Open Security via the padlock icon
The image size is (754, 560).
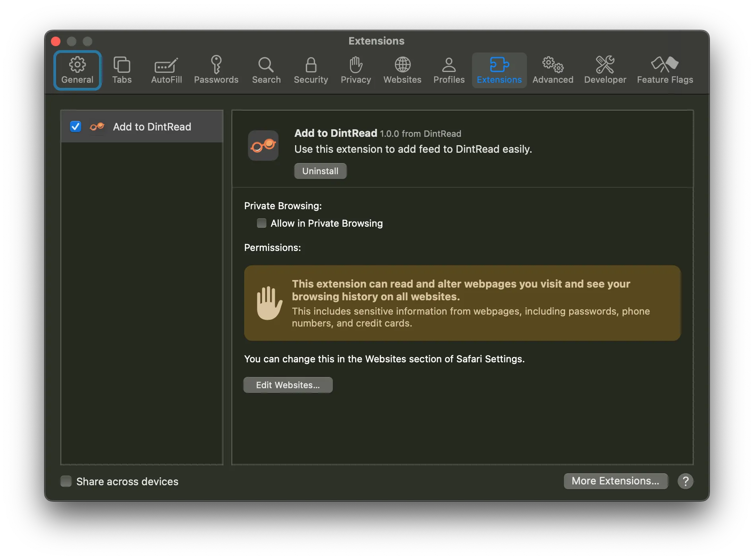[311, 64]
